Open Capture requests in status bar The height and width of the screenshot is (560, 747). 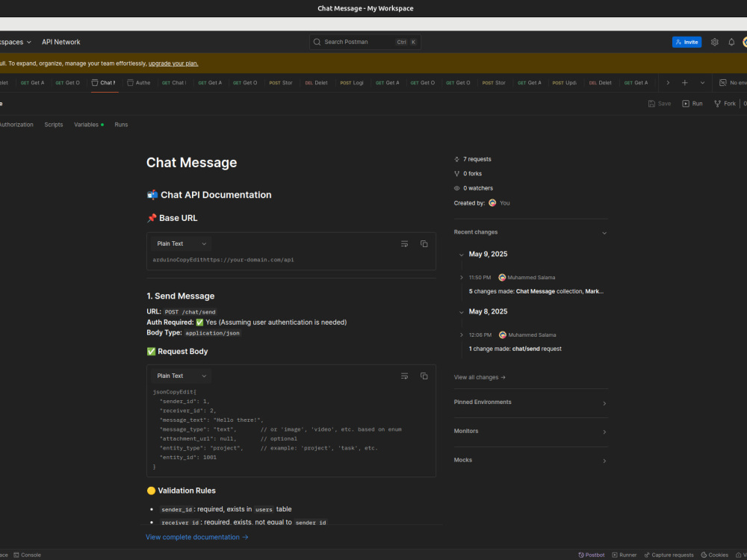[669, 555]
